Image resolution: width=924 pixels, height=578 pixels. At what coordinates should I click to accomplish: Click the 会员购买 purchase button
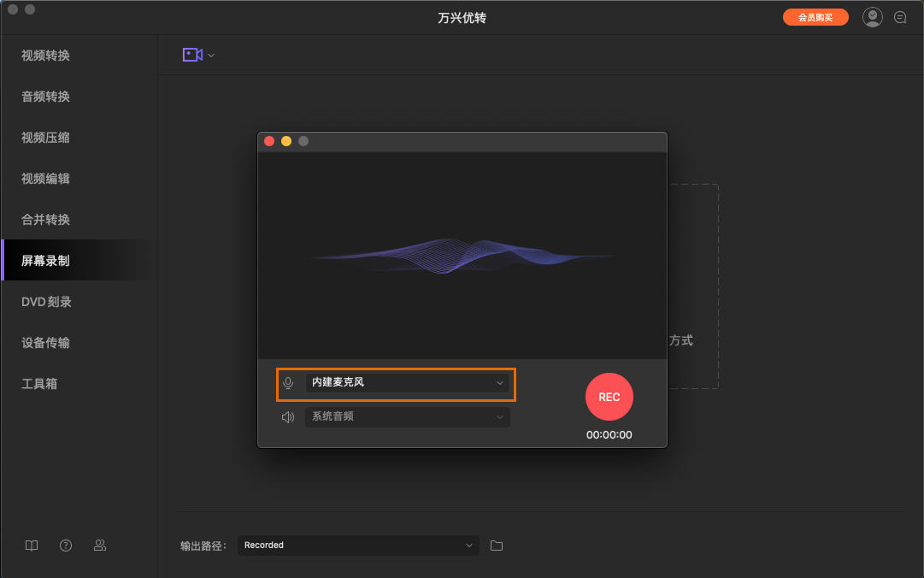coord(815,16)
